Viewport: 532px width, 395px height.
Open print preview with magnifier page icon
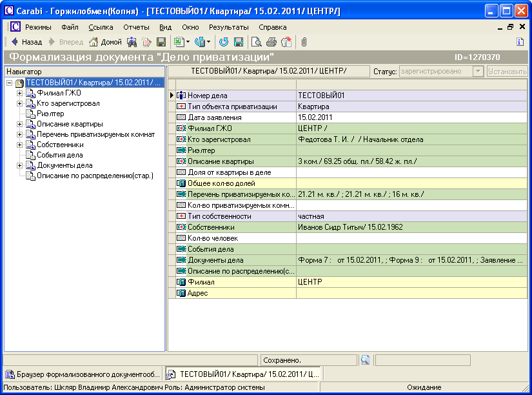257,42
